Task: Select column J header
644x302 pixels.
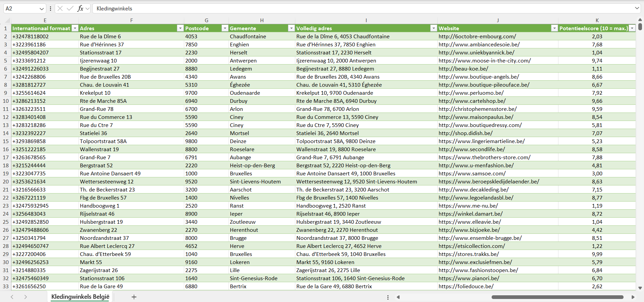Action: pyautogui.click(x=497, y=20)
